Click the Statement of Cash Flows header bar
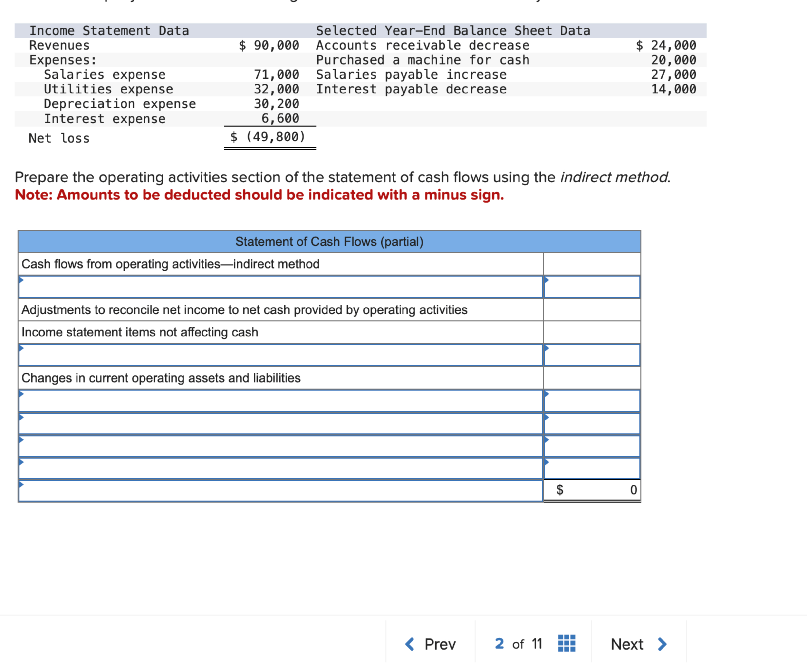The image size is (807, 672). 328,241
